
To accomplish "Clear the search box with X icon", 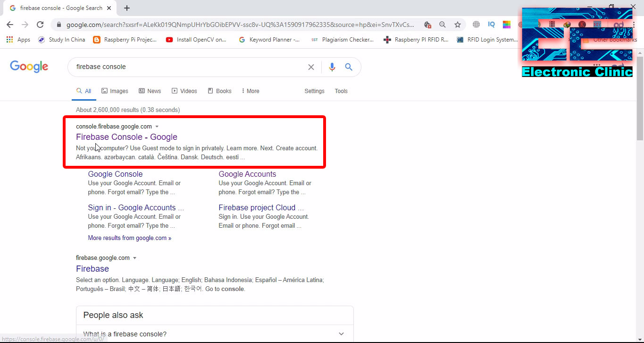I will (311, 67).
